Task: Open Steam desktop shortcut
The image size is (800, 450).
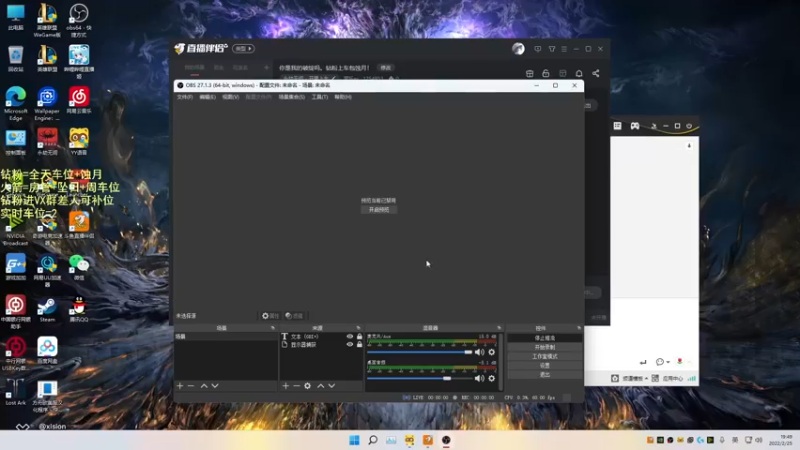Action: tap(47, 310)
